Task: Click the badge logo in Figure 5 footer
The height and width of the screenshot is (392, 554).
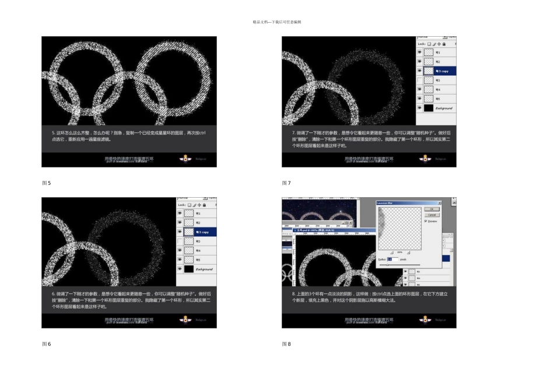Action: pyautogui.click(x=185, y=159)
